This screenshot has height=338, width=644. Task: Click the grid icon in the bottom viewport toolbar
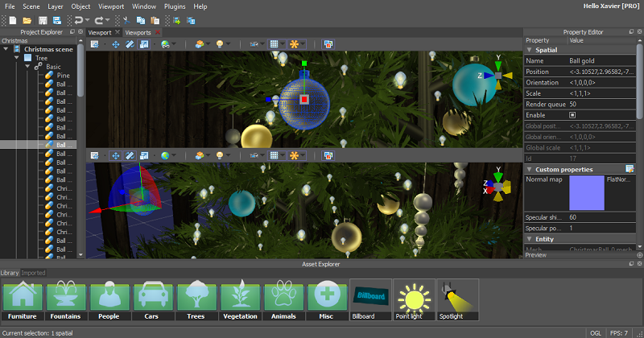click(x=275, y=155)
